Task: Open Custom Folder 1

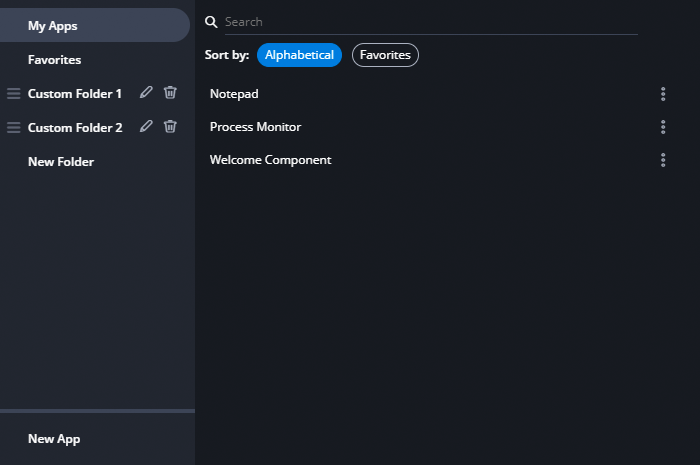Action: pyautogui.click(x=75, y=94)
